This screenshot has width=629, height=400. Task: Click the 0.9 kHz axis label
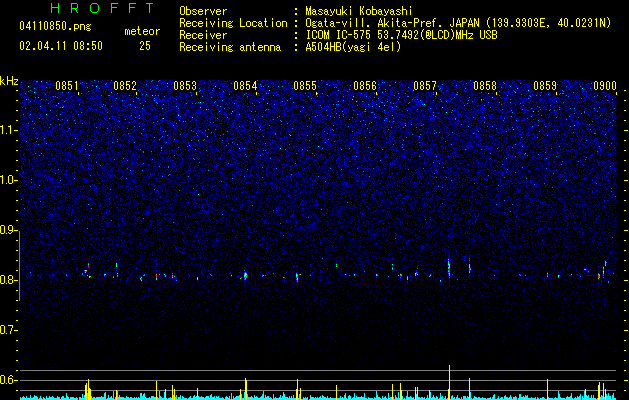[9, 230]
